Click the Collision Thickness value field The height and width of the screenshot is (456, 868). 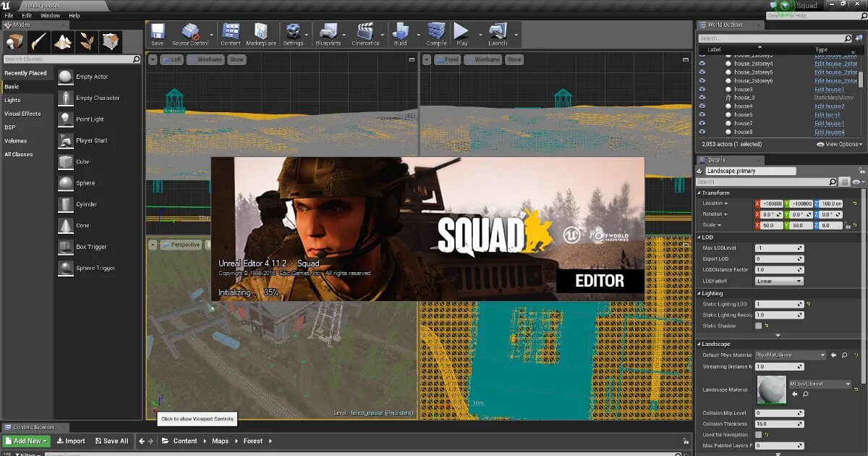(x=779, y=423)
